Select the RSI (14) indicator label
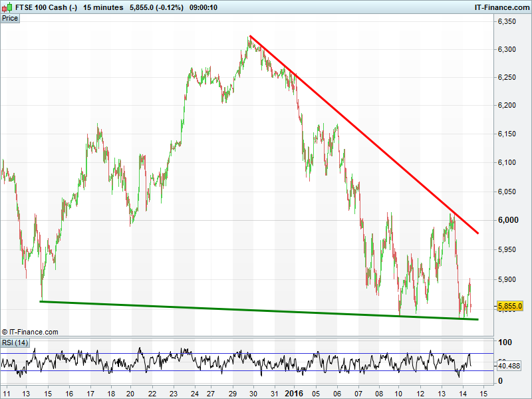Screen dimensions: 532x399 15,342
